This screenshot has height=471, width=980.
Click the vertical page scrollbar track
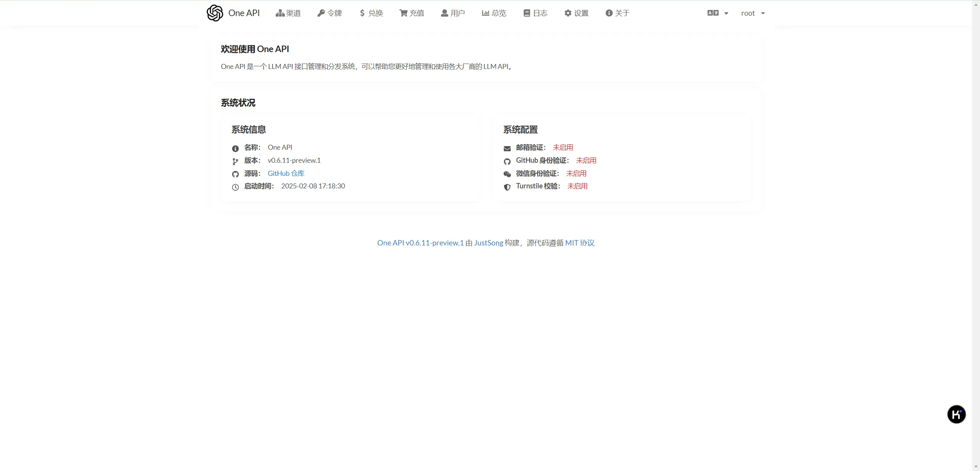coord(976,235)
